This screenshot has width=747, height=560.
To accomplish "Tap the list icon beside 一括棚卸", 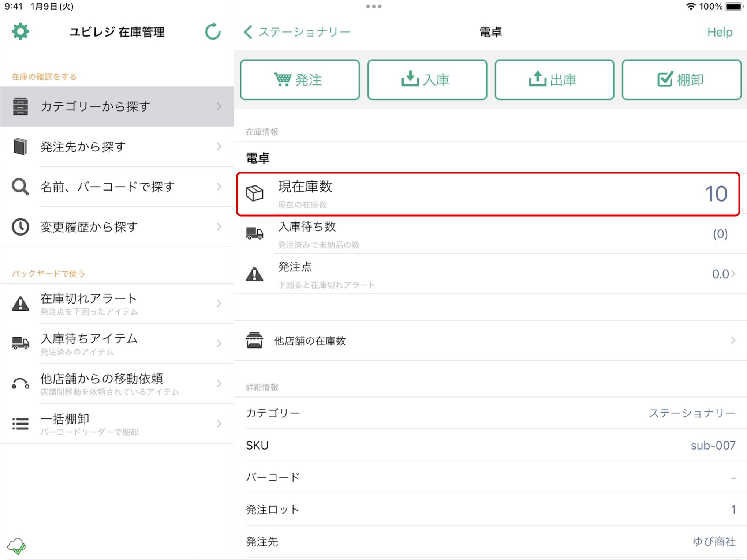I will coord(20,424).
